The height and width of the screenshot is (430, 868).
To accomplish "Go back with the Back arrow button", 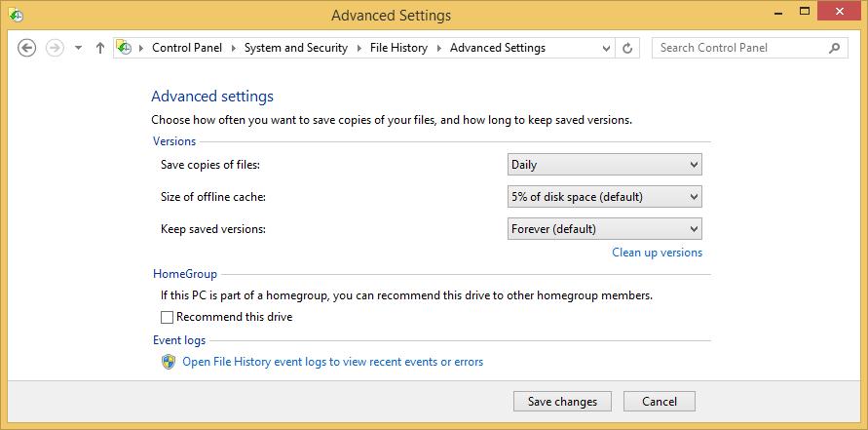I will tap(26, 48).
